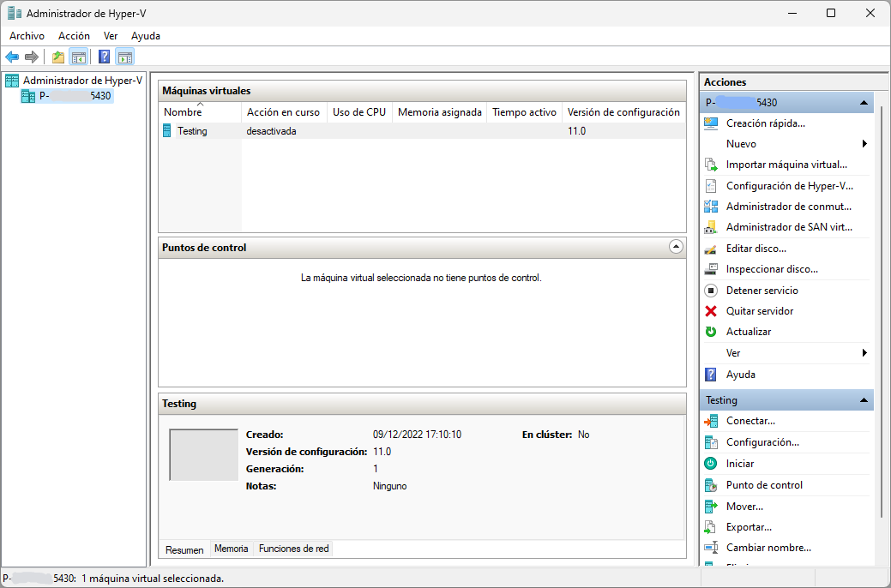The image size is (891, 588).
Task: Click the Back arrow toolbar icon
Action: tap(12, 57)
